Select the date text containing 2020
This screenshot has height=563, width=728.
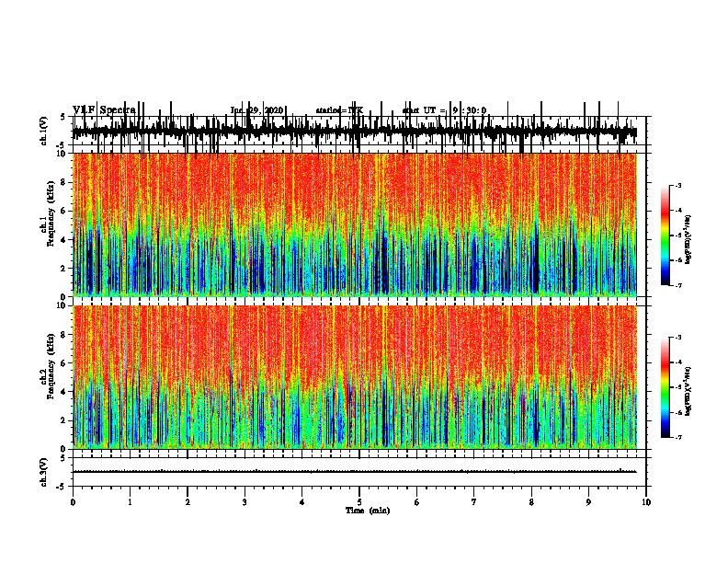(256, 110)
